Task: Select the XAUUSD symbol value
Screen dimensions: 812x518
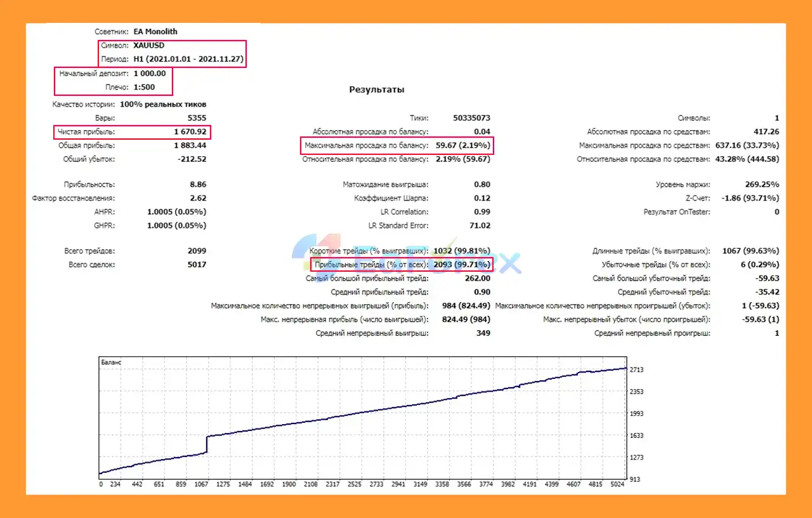Action: (149, 46)
